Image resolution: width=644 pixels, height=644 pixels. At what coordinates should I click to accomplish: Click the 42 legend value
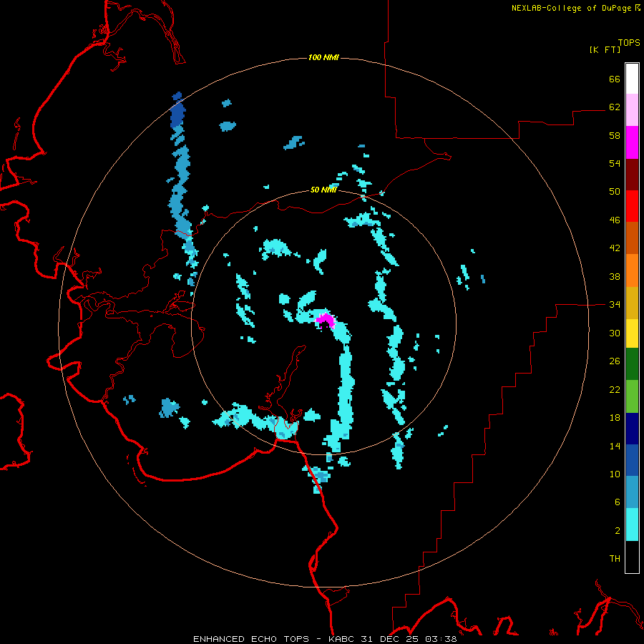click(615, 248)
